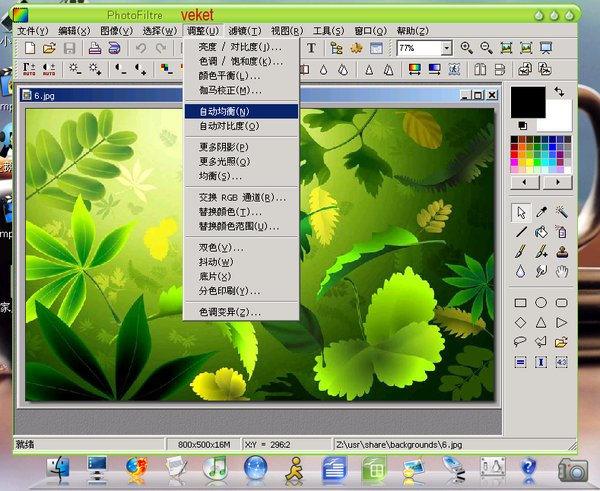Screen dimensions: 600x491
Task: Choose the Clone Stamp tool
Action: pyautogui.click(x=562, y=251)
